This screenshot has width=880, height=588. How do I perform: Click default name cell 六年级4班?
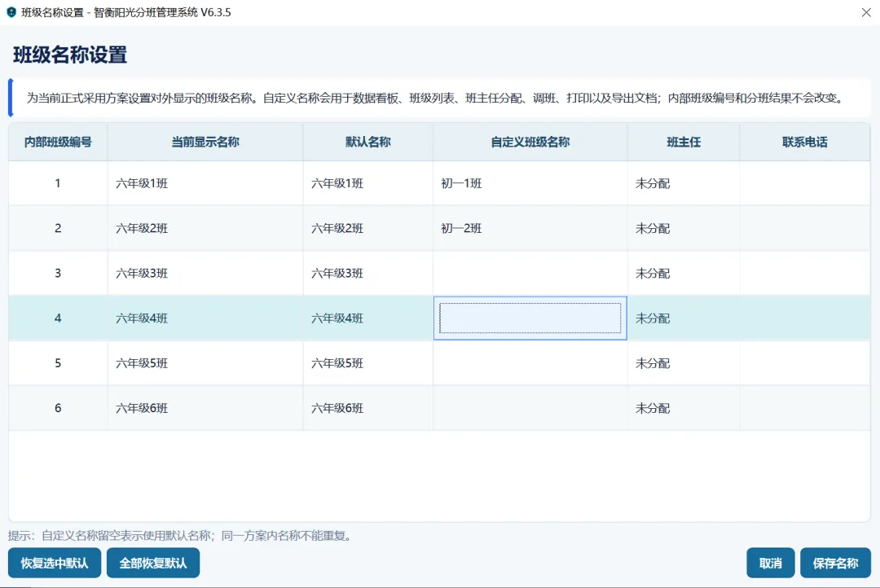368,318
